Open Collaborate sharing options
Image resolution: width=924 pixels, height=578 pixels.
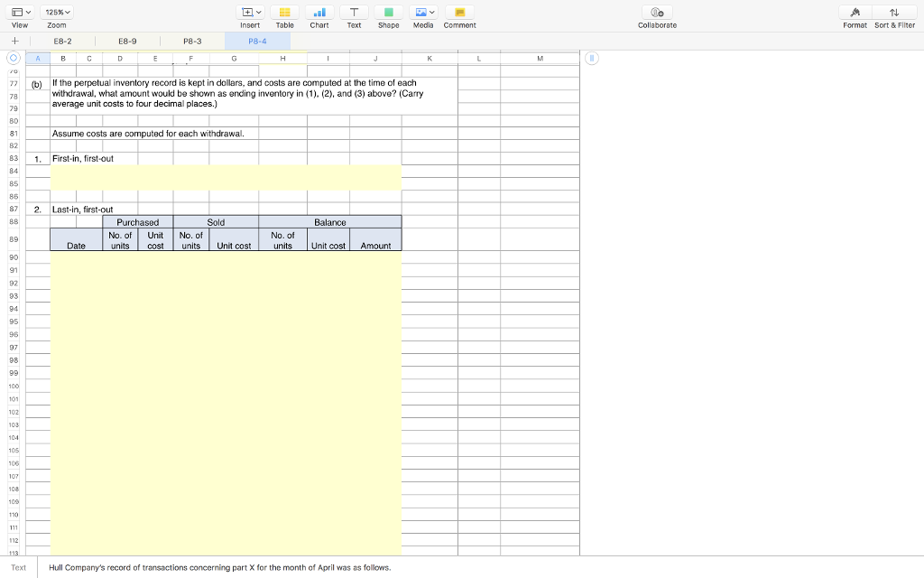657,14
